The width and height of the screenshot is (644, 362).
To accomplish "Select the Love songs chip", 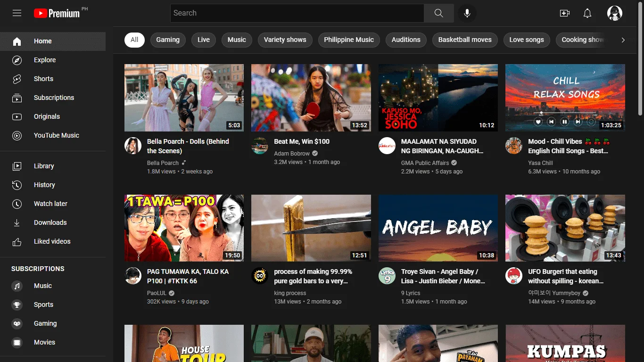I will click(527, 40).
